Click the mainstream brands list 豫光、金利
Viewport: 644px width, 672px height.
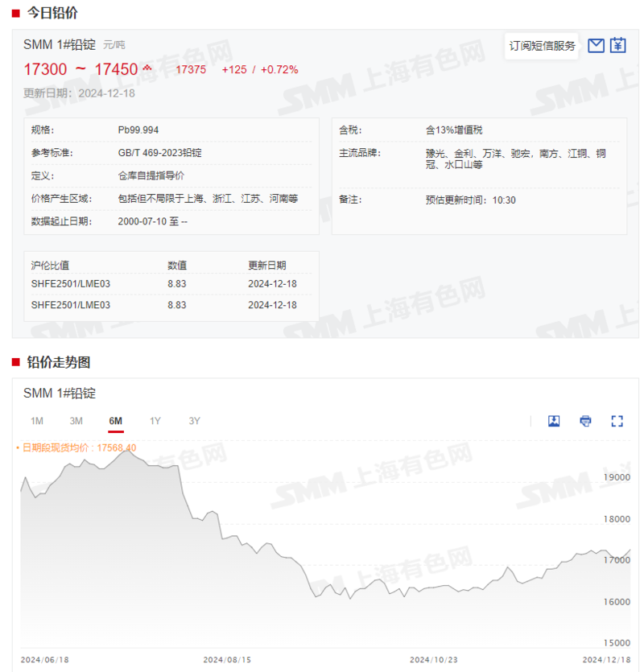click(515, 159)
